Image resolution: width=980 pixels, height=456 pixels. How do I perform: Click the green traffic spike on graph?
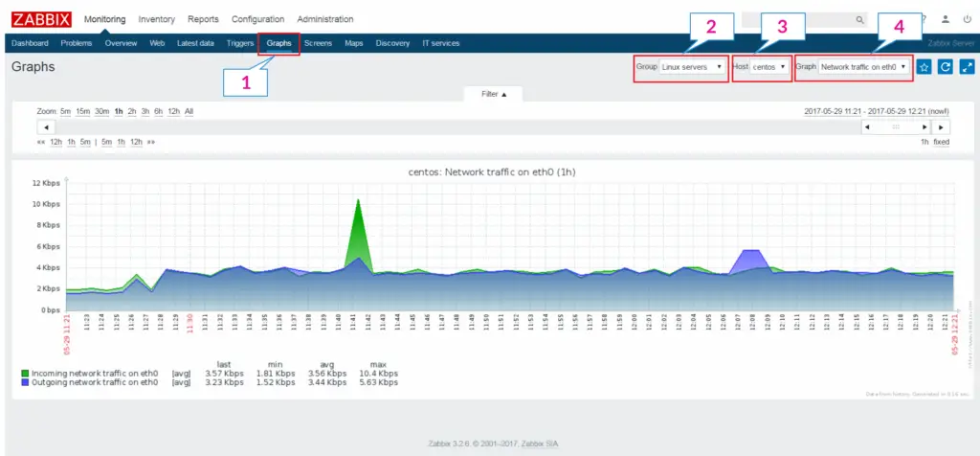358,232
